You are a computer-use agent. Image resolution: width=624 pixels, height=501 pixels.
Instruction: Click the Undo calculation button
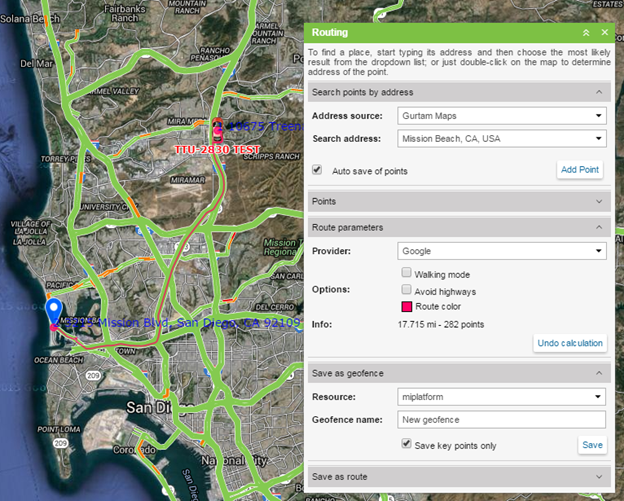tap(570, 343)
